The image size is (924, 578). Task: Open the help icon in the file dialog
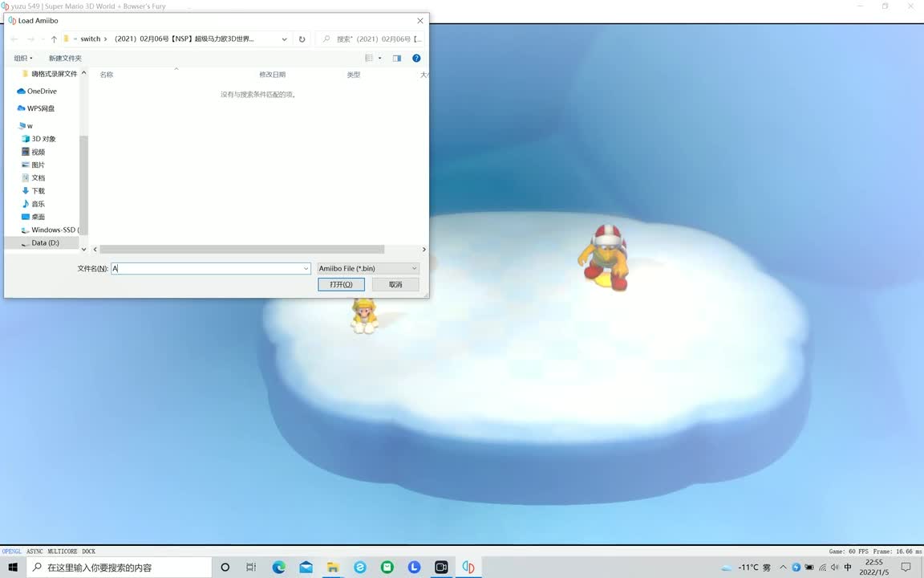point(416,58)
